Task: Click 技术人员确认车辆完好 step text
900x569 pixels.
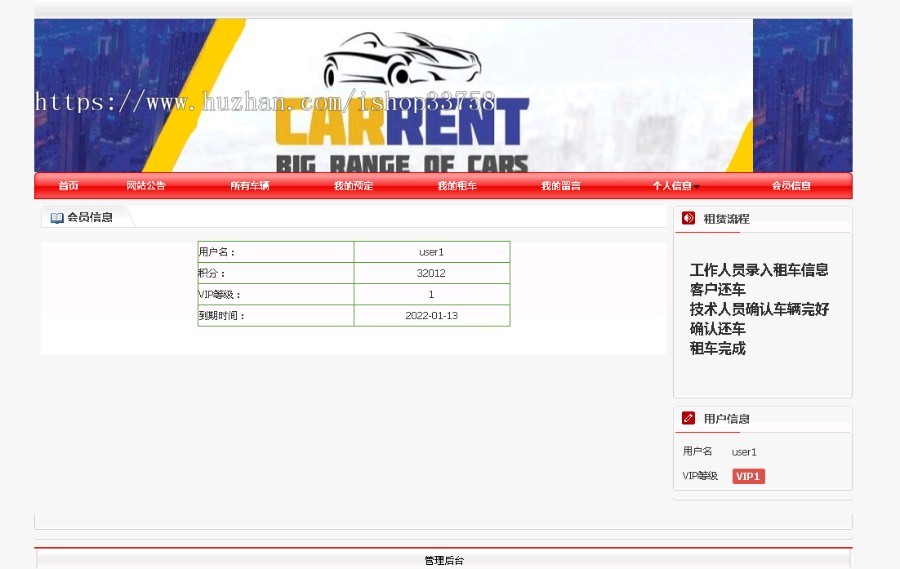Action: [x=759, y=309]
